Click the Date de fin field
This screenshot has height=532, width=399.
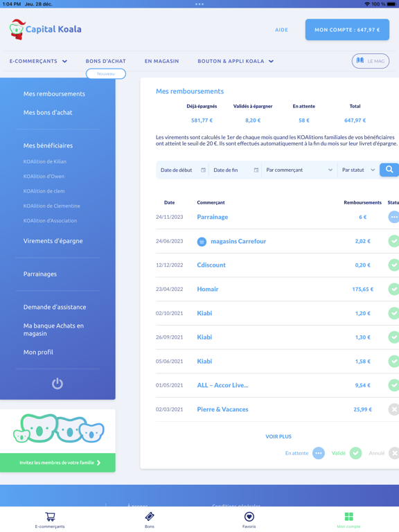[236, 170]
